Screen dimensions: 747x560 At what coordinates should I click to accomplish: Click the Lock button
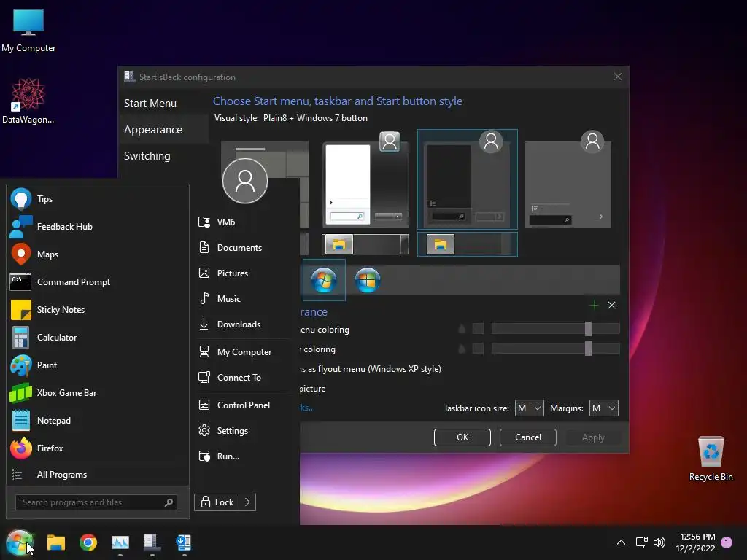pyautogui.click(x=217, y=502)
